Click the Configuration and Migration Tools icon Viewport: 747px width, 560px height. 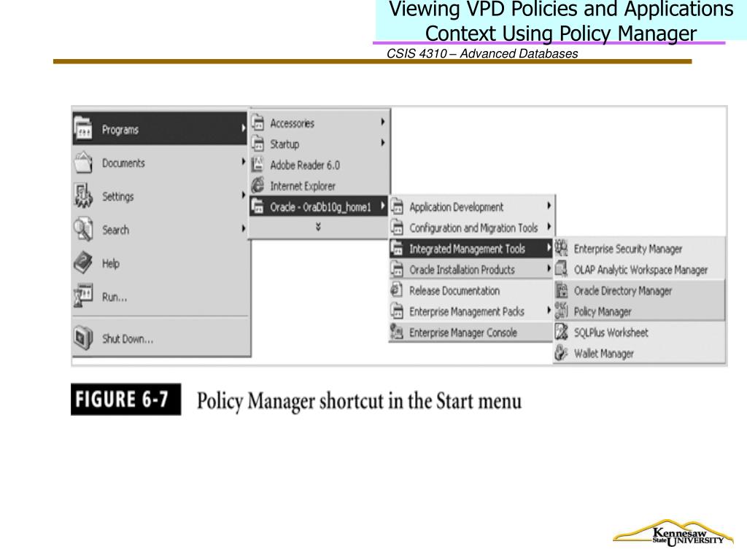[397, 227]
